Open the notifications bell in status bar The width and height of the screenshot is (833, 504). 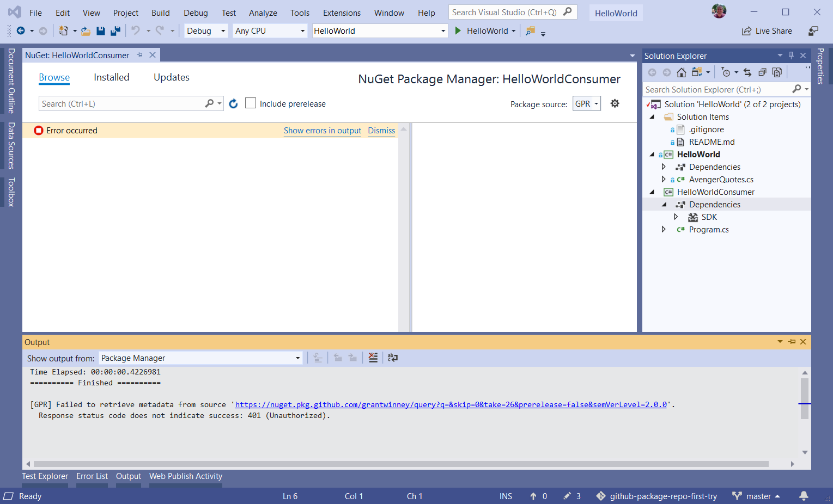pos(804,496)
